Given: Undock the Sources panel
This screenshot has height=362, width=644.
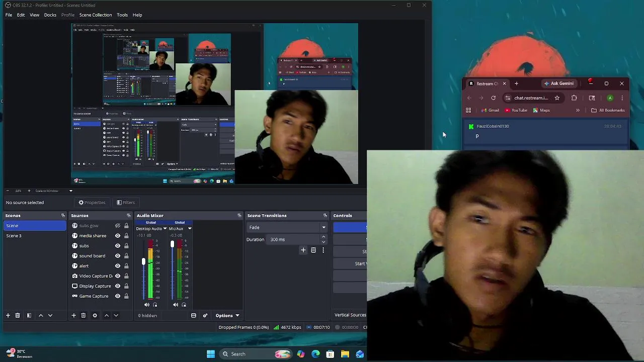Looking at the screenshot, I should pyautogui.click(x=128, y=216).
